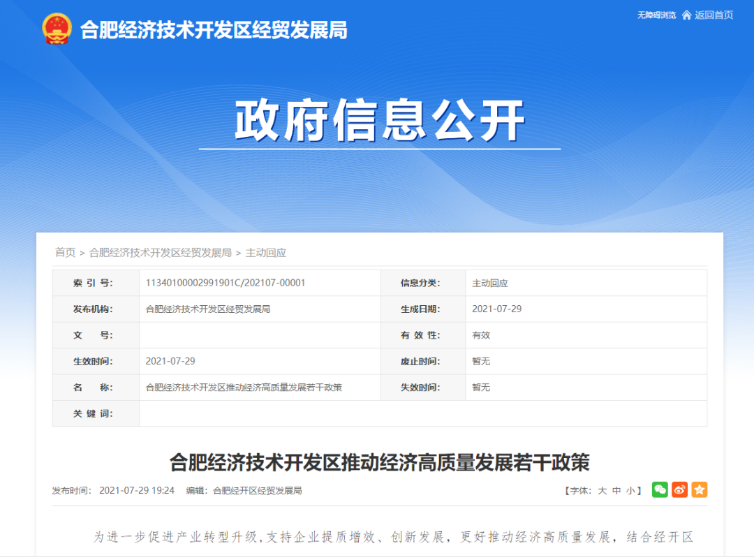Click the 发布机构 value 合肥经济技术开发区经贸发展局
Image resolution: width=754 pixels, height=560 pixels.
click(208, 309)
